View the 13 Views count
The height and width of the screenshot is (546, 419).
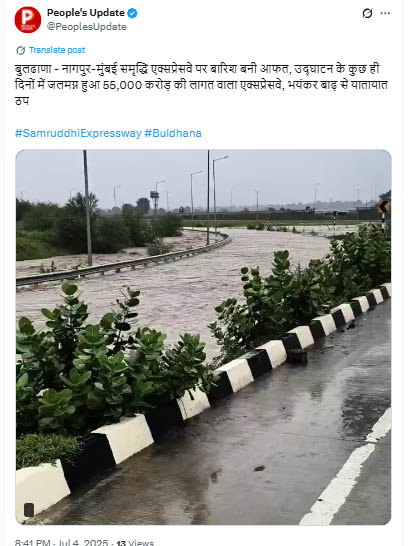135,543
